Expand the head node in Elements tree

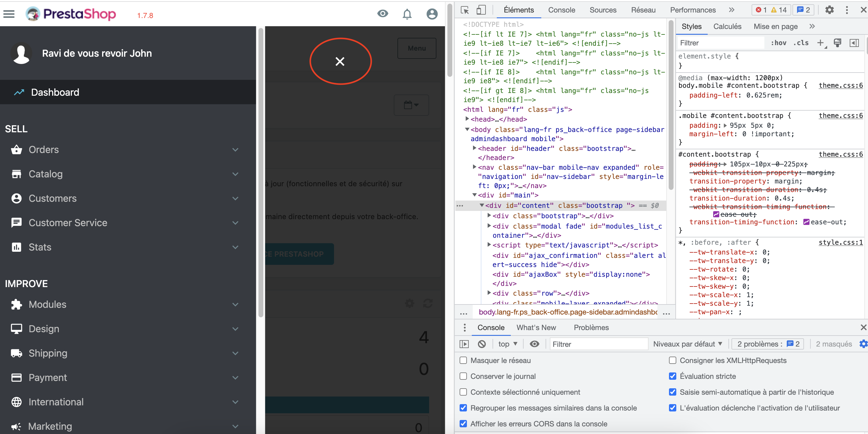point(468,119)
